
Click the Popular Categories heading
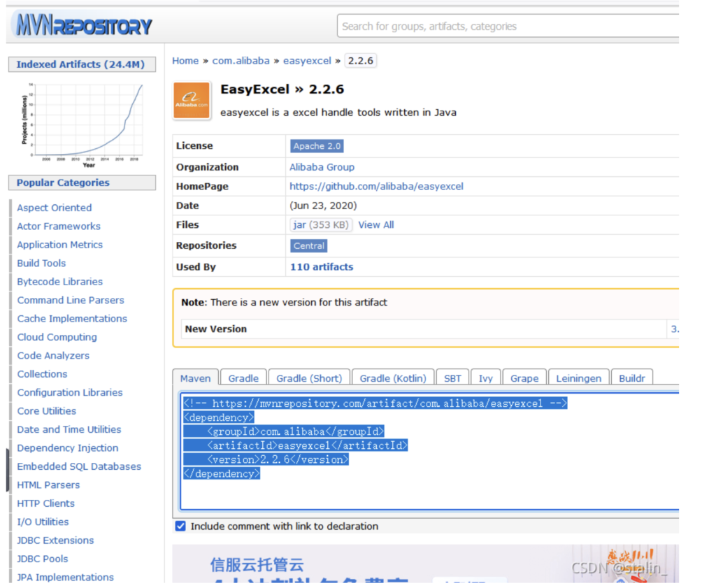click(x=82, y=182)
